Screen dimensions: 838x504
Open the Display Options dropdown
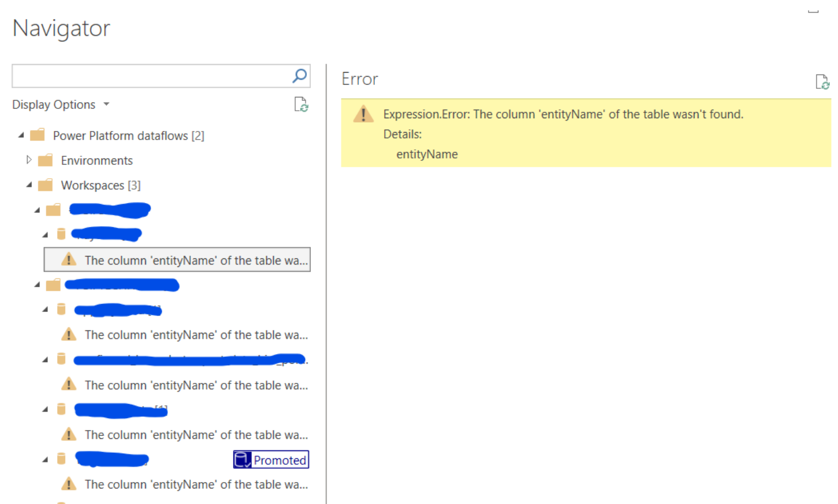click(x=61, y=104)
